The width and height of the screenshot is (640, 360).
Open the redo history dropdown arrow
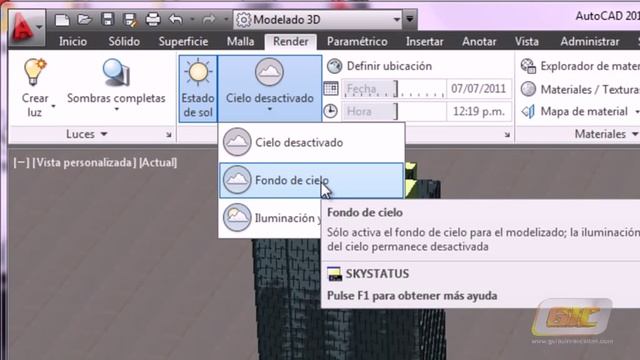225,19
